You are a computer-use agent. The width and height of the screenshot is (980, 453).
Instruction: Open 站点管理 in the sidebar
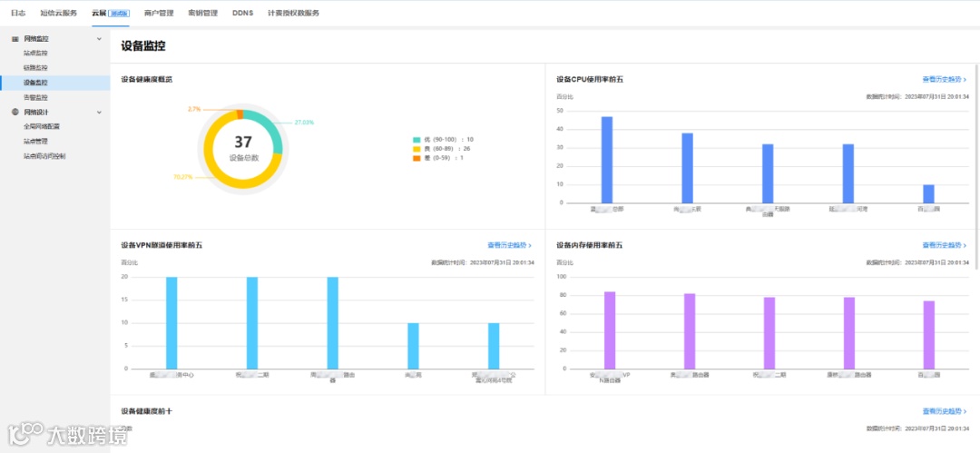[35, 142]
